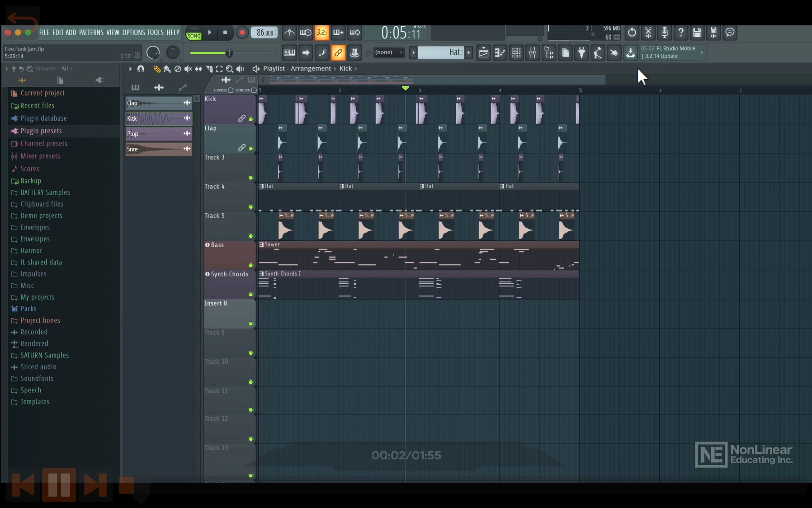The width and height of the screenshot is (812, 508).
Task: Toggle mute on the Kick track
Action: [251, 119]
